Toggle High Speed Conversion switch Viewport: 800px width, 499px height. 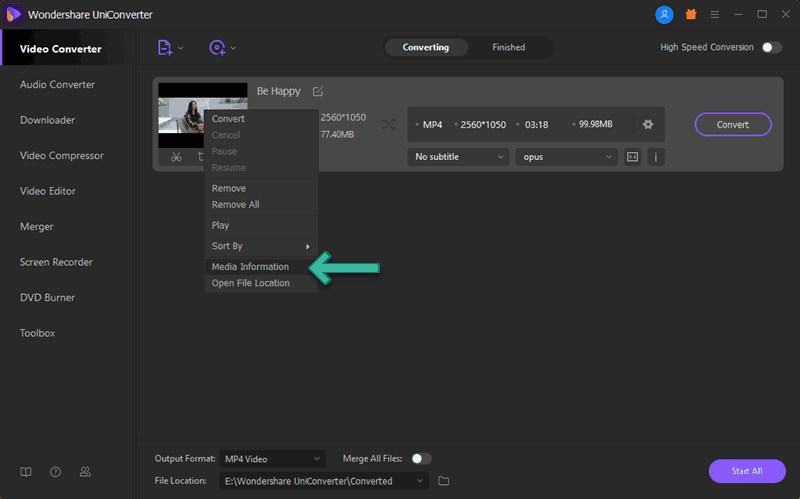pyautogui.click(x=771, y=47)
